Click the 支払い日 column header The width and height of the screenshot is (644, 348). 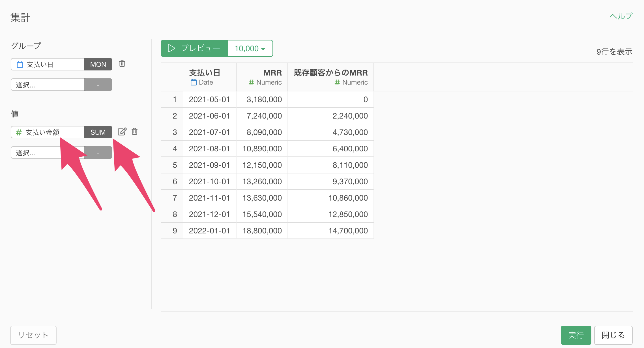coord(210,77)
